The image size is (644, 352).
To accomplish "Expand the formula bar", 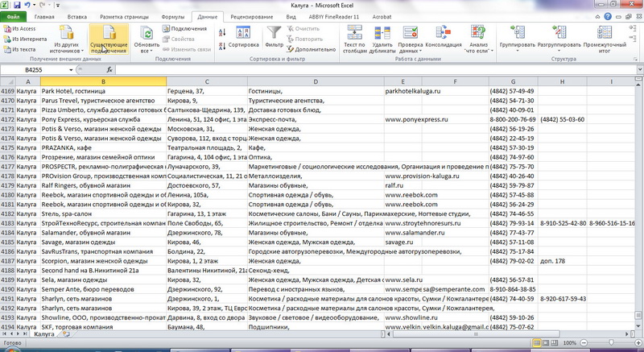I will pyautogui.click(x=640, y=70).
